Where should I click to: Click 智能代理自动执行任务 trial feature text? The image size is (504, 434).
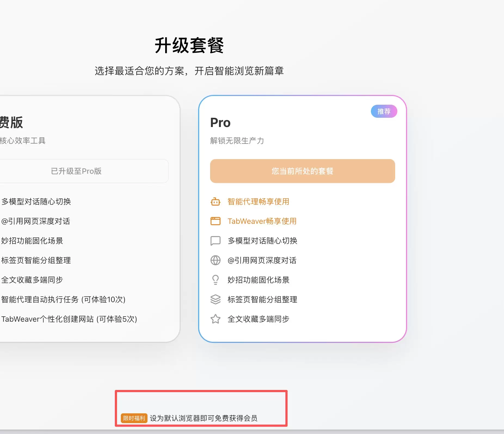[x=63, y=300]
